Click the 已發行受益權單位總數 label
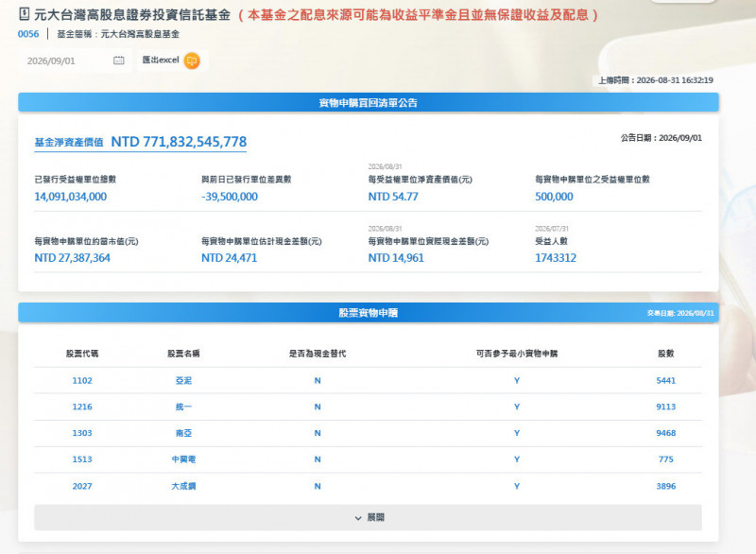756x554 pixels. [x=76, y=180]
